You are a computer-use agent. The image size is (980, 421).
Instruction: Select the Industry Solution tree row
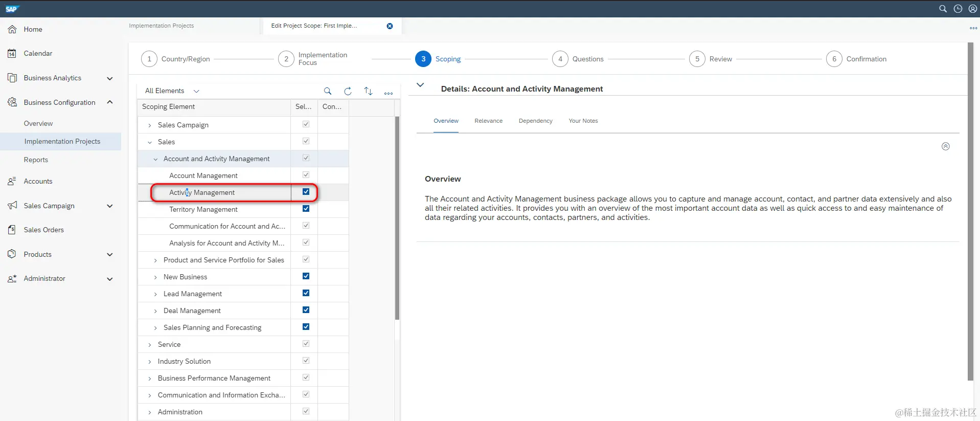pos(214,361)
